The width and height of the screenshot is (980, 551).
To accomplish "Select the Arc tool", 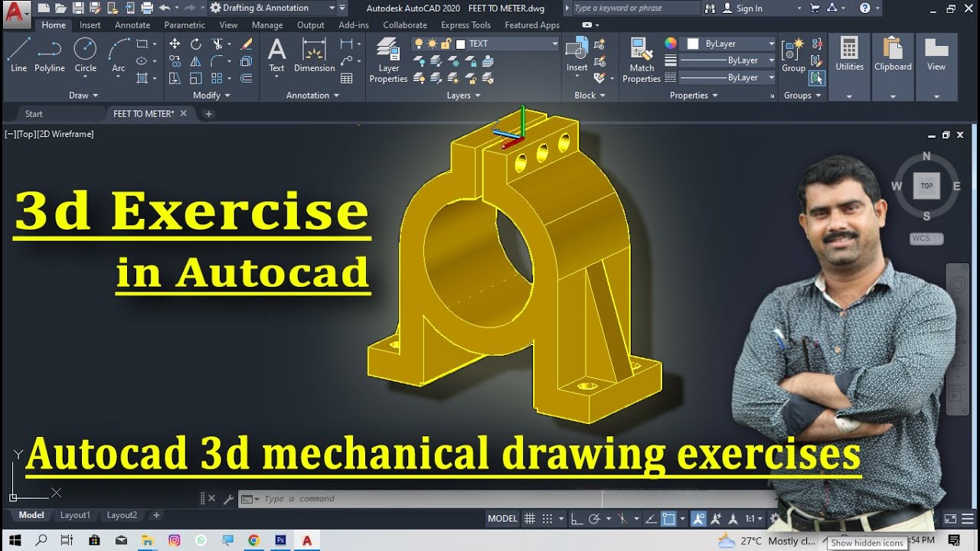I will pos(118,55).
